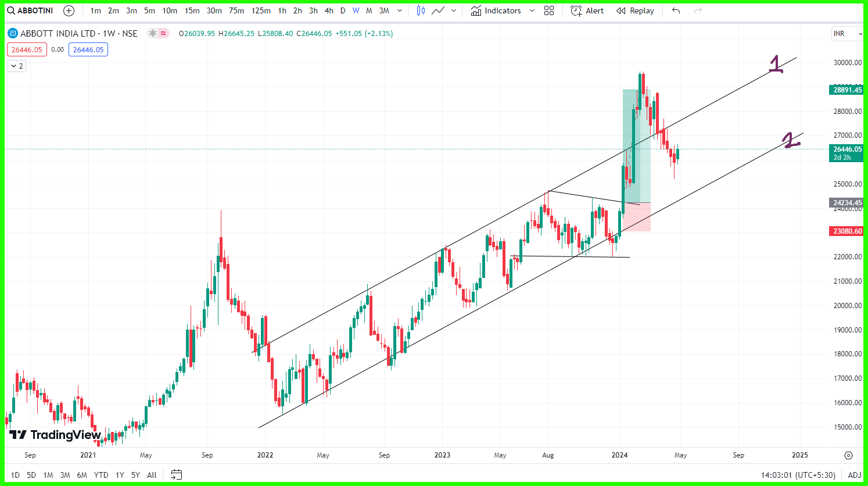Select 4h timeframe
The image size is (868, 486).
click(329, 10)
